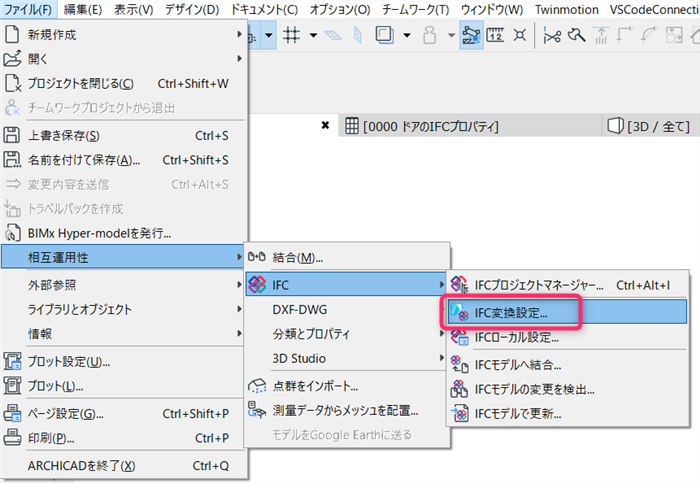Click the 点群をインポート icon
The height and width of the screenshot is (483, 700).
[x=257, y=386]
